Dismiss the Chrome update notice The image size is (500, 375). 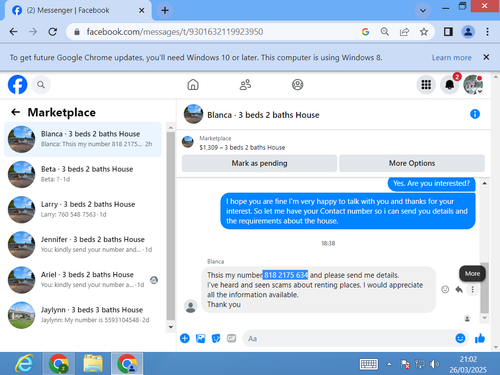tap(486, 57)
